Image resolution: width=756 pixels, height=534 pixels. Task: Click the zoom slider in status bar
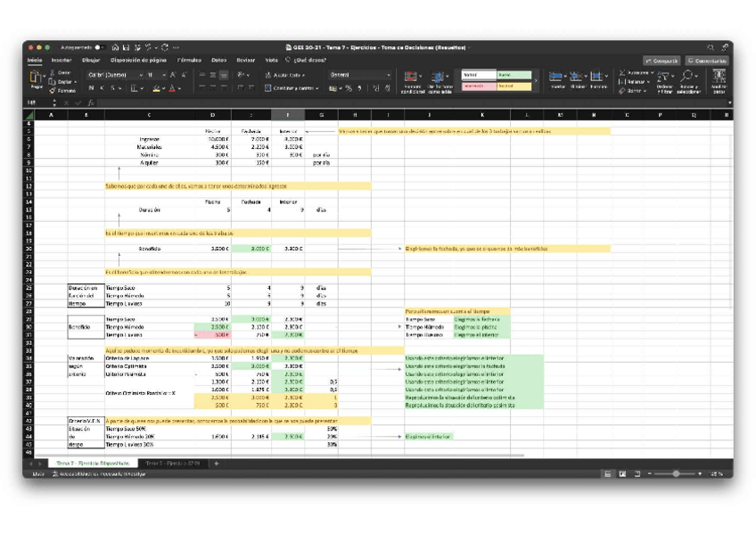676,473
